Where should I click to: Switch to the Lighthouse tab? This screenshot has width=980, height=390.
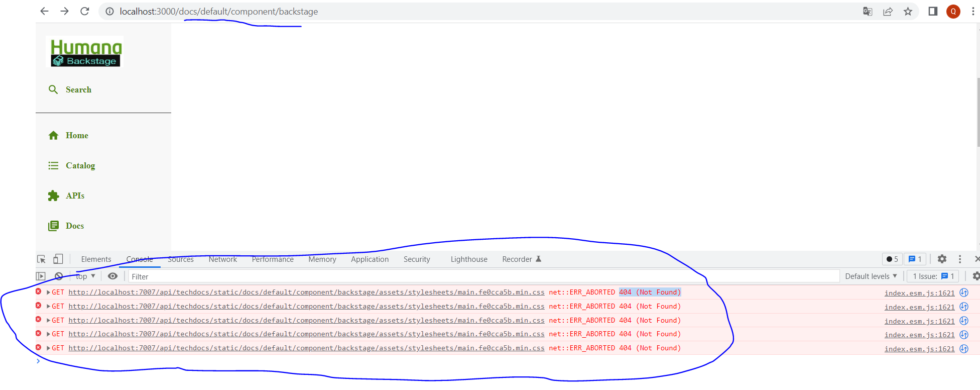point(469,259)
